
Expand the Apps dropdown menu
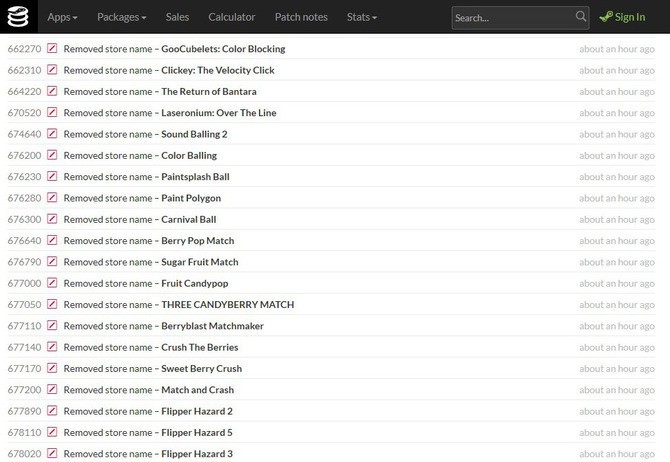[62, 17]
